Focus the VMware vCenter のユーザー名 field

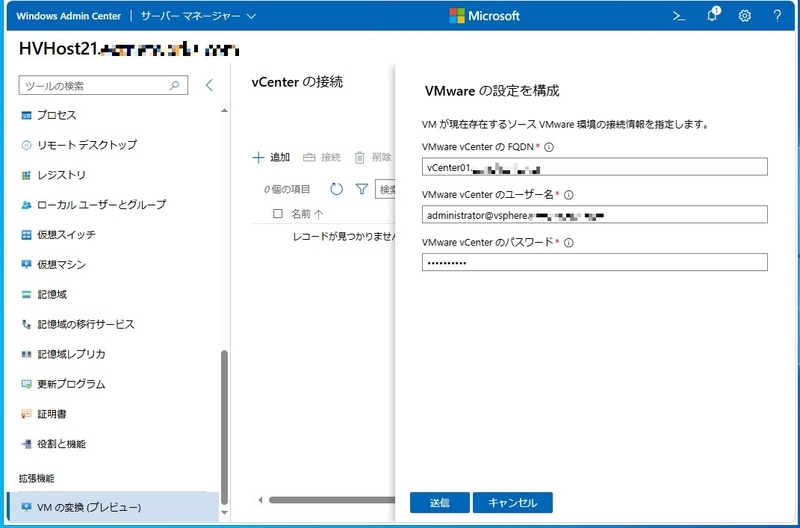(x=594, y=215)
